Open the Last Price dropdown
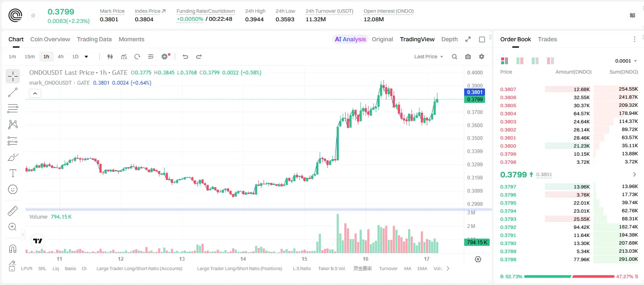The width and height of the screenshot is (644, 285). (x=428, y=57)
